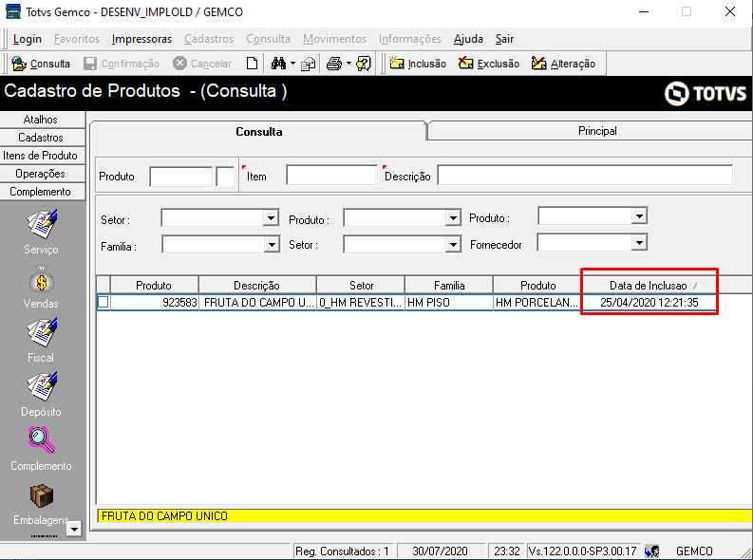The image size is (753, 560).
Task: Click the Vs.122.0.0.0-SP3.00.17 version text
Action: (582, 551)
